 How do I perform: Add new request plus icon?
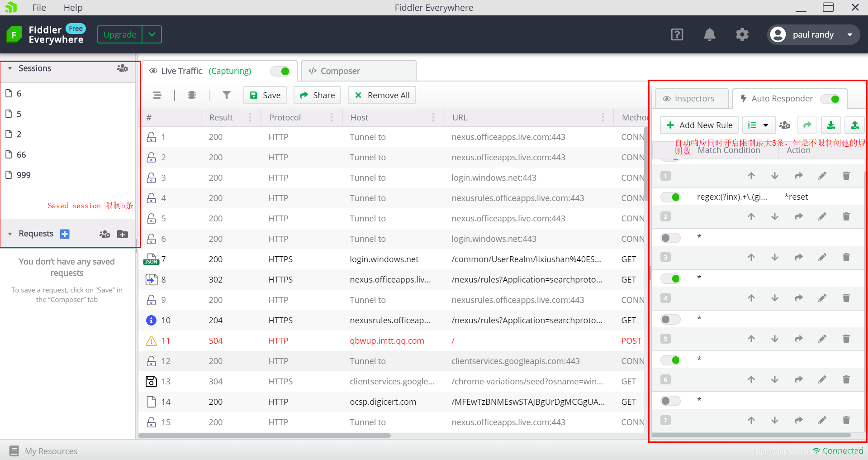tap(65, 234)
